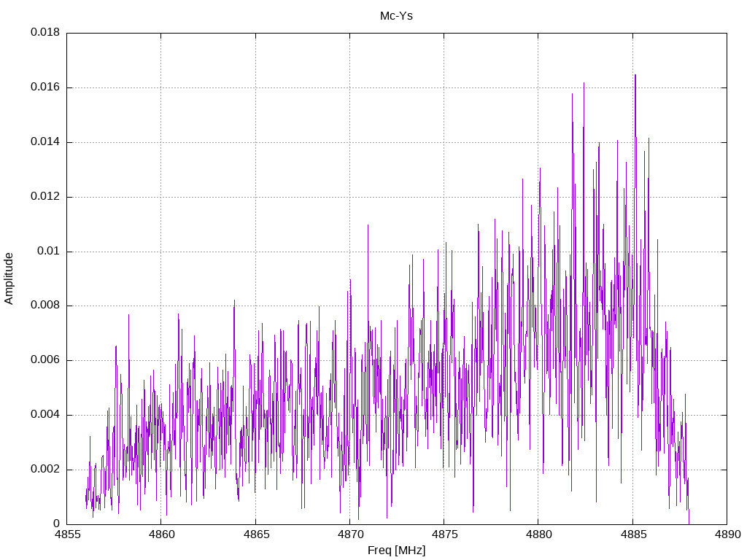Click the y-axis tick label 0.01
Image resolution: width=747 pixels, height=560 pixels.
click(49, 251)
